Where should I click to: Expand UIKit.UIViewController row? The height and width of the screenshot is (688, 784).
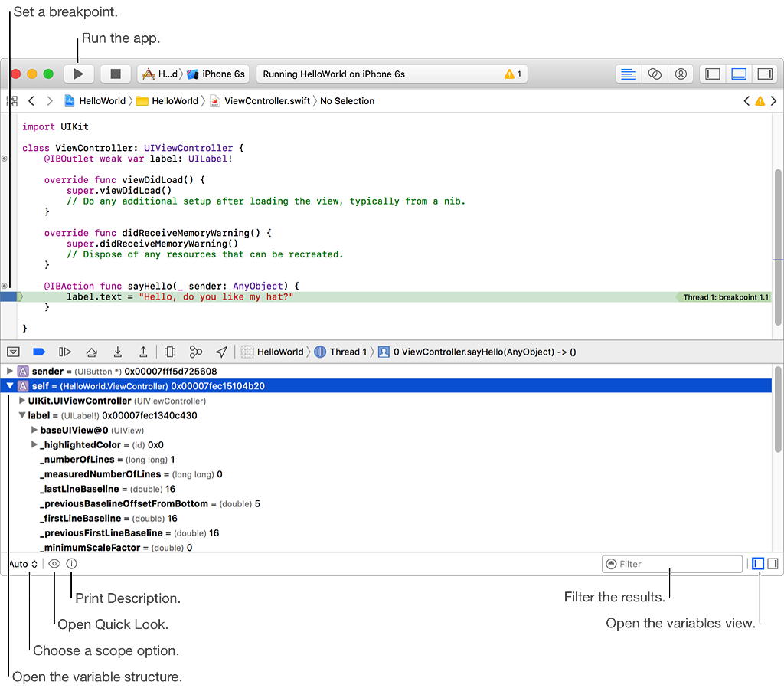click(22, 401)
